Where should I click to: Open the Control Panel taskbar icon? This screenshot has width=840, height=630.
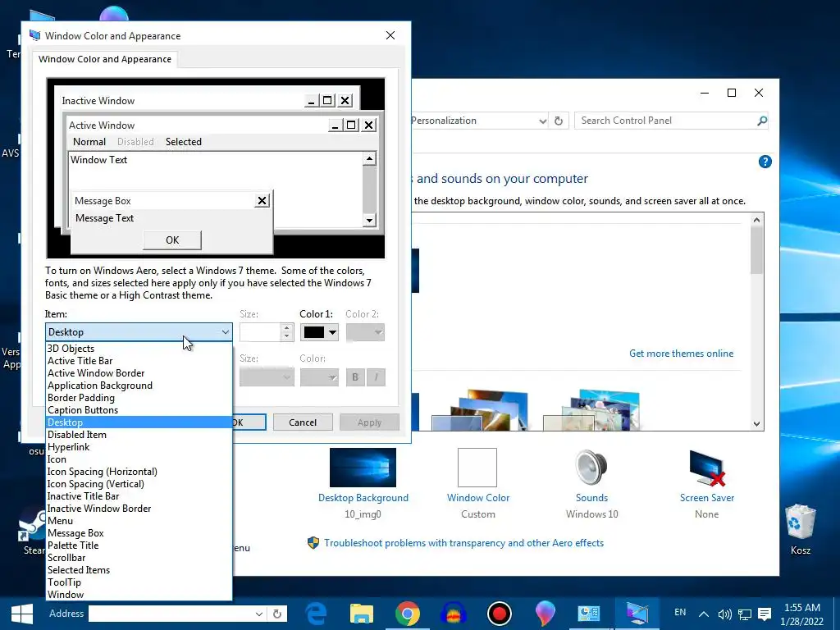pos(589,614)
